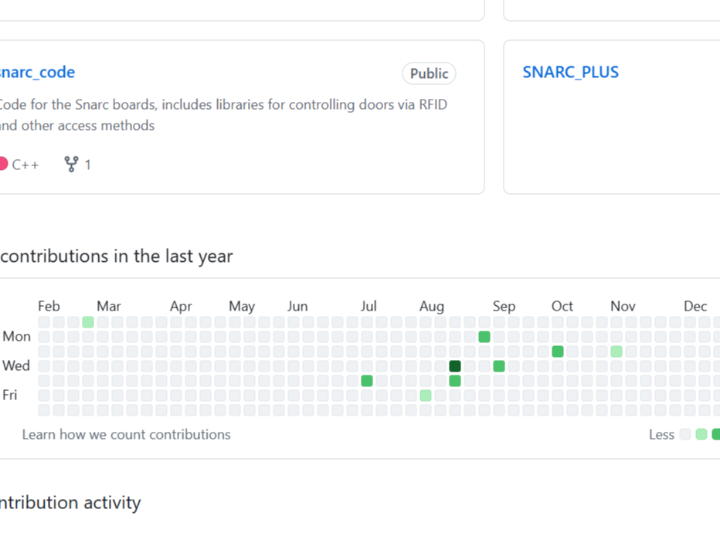The width and height of the screenshot is (720, 540).
Task: Select the green cell in the Monday row
Action: click(x=484, y=337)
